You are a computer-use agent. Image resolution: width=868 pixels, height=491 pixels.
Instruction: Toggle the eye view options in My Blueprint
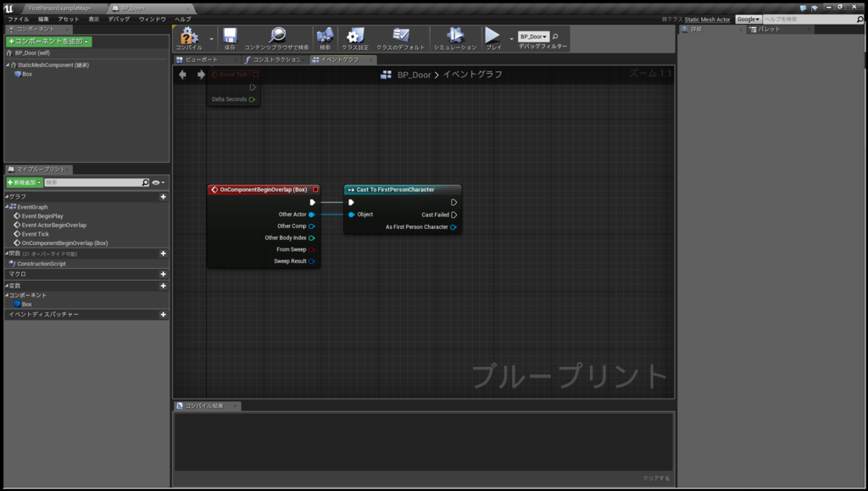(159, 182)
